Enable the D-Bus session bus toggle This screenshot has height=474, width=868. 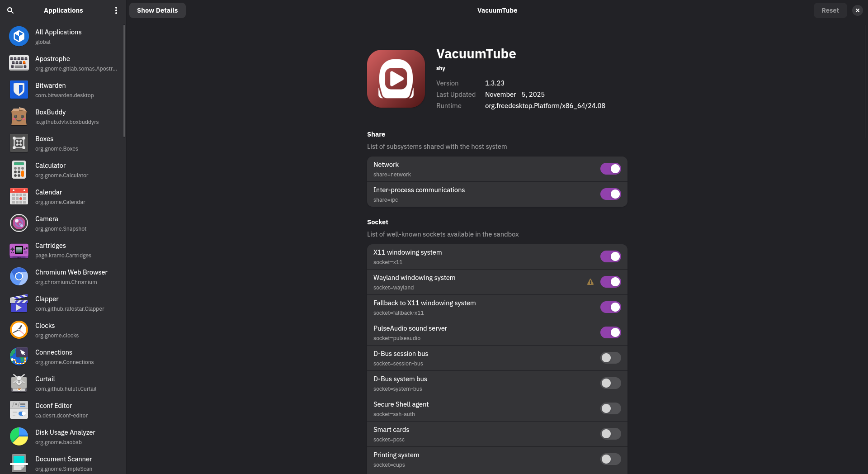click(610, 358)
